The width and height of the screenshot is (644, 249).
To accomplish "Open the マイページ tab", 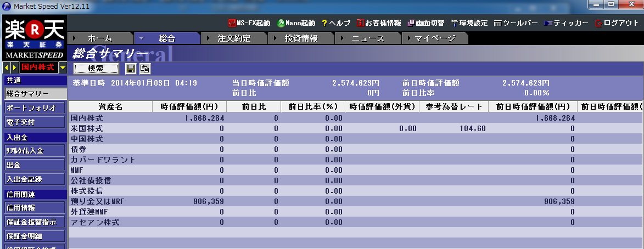I will (435, 38).
